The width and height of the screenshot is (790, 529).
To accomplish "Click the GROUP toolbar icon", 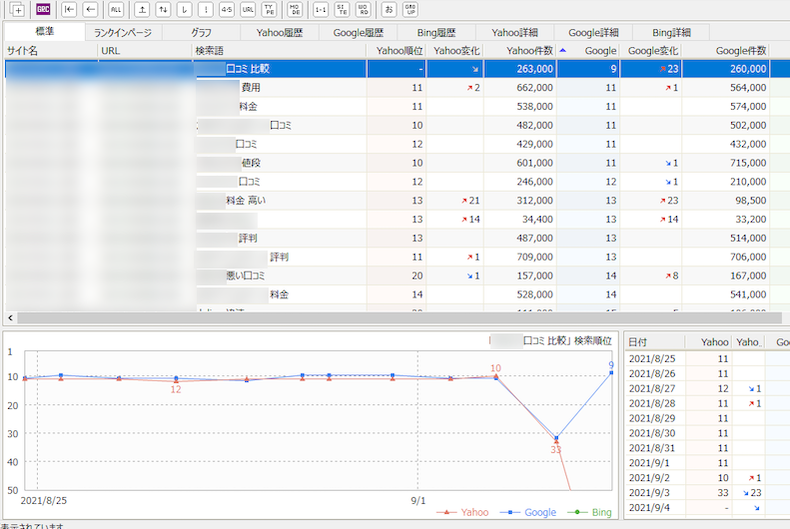I will click(410, 9).
